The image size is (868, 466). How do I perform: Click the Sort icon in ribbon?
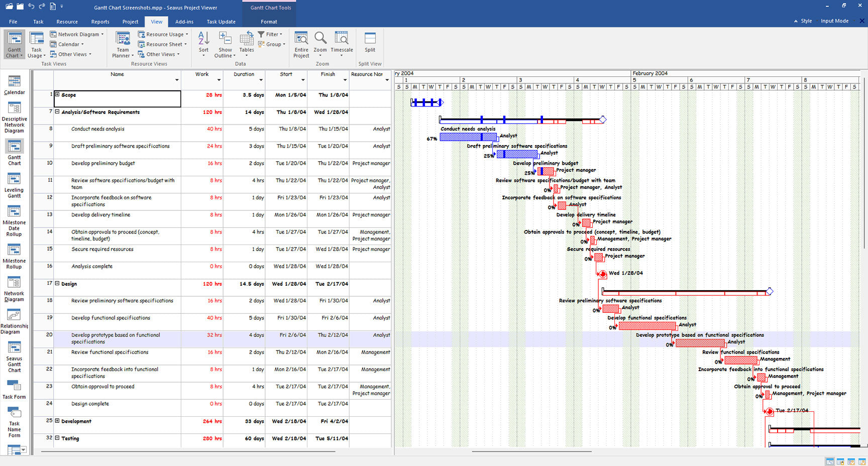click(203, 43)
